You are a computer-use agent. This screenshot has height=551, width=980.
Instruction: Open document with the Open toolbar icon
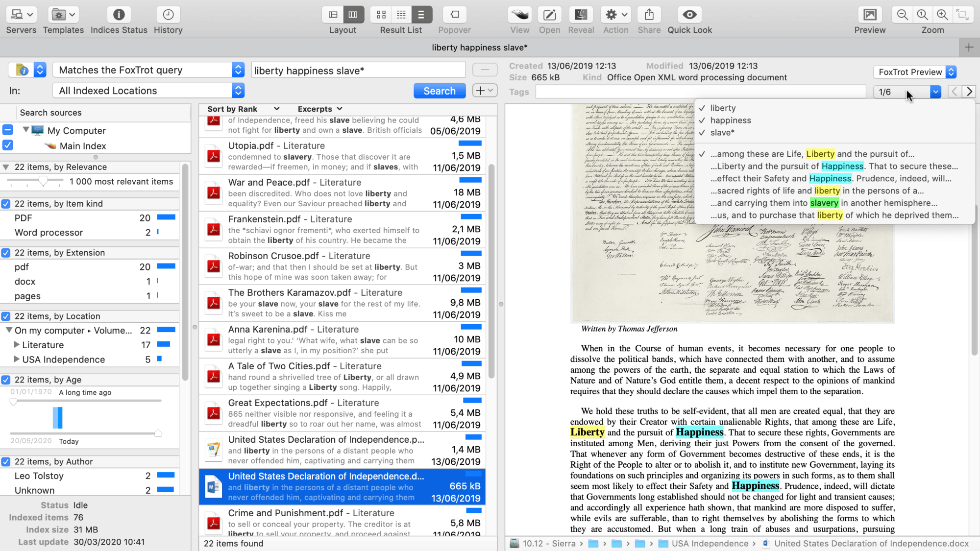[550, 15]
